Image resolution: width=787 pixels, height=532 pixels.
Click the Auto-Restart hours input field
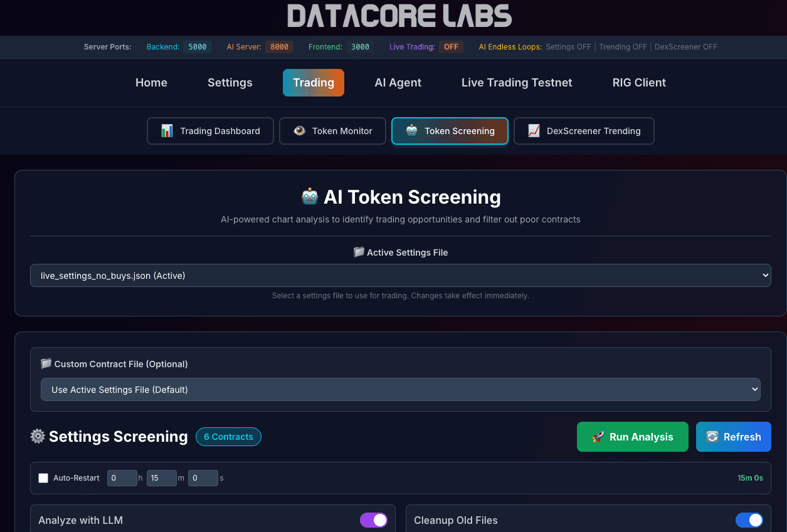[x=122, y=478]
